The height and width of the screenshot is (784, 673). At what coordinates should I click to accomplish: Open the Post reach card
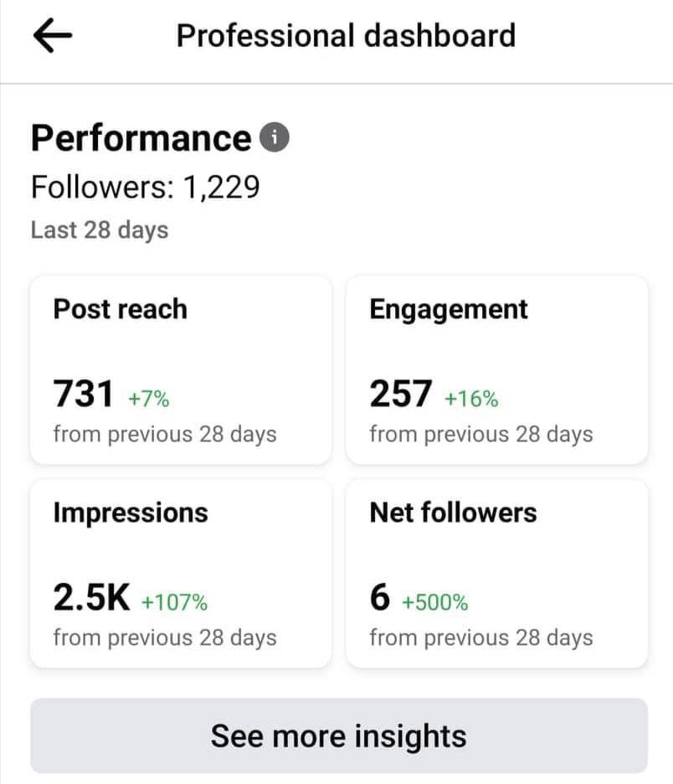(181, 370)
